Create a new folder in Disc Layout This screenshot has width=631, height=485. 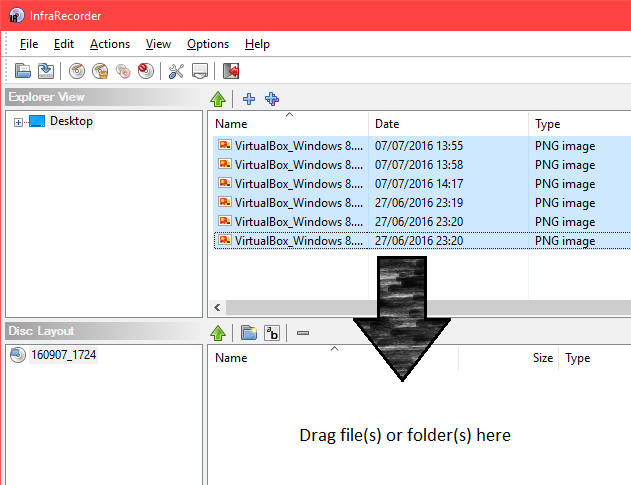tap(249, 333)
